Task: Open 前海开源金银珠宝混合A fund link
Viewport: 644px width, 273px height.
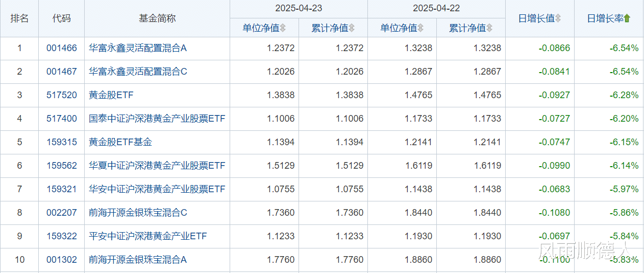Action: click(x=138, y=260)
